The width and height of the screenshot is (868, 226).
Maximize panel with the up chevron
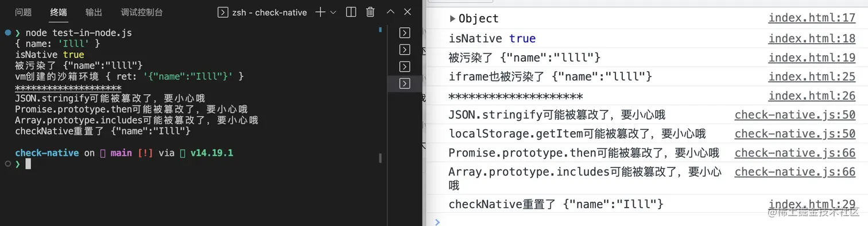pyautogui.click(x=390, y=12)
